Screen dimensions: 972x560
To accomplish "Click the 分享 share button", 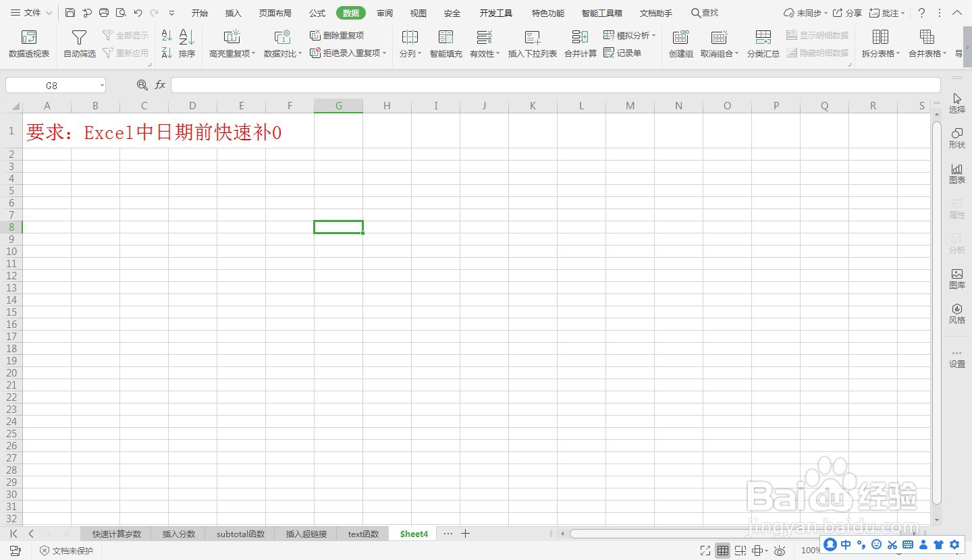I will pos(848,13).
